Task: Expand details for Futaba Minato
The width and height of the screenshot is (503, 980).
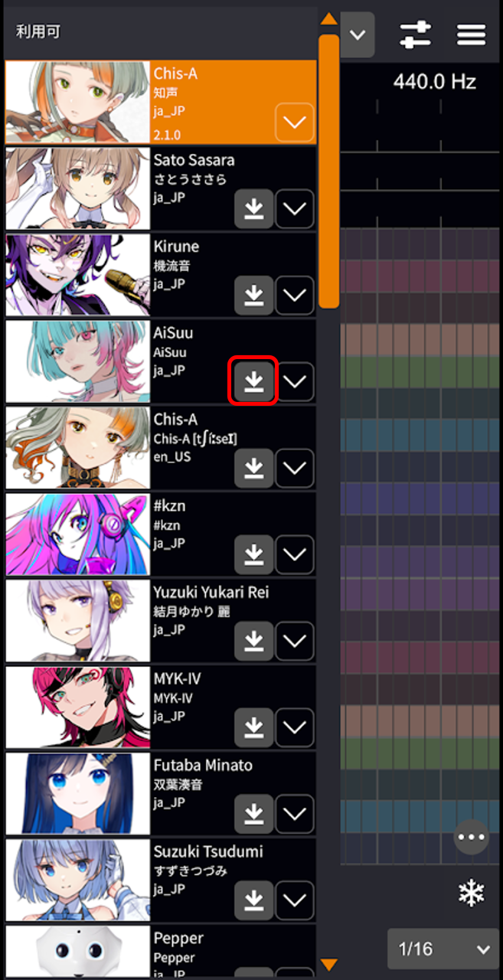Action: [x=295, y=814]
